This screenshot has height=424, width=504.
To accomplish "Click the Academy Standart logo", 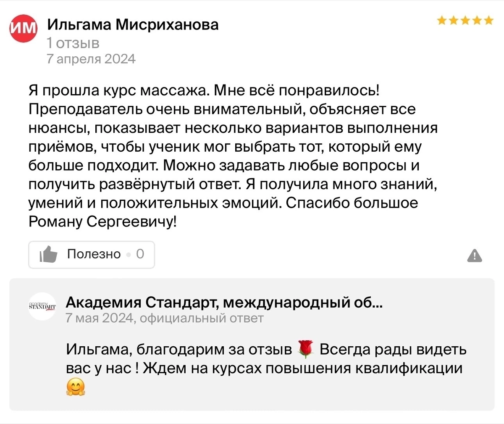I will pyautogui.click(x=42, y=306).
